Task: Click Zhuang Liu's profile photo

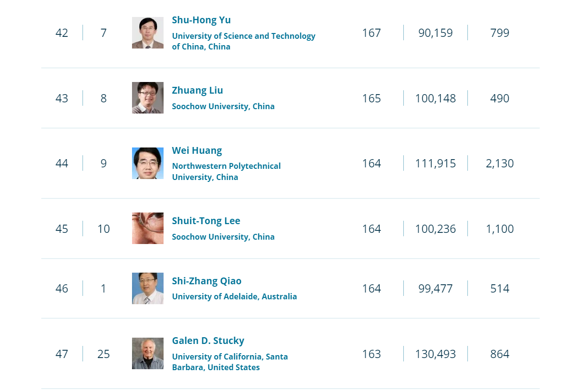Action: 148,98
